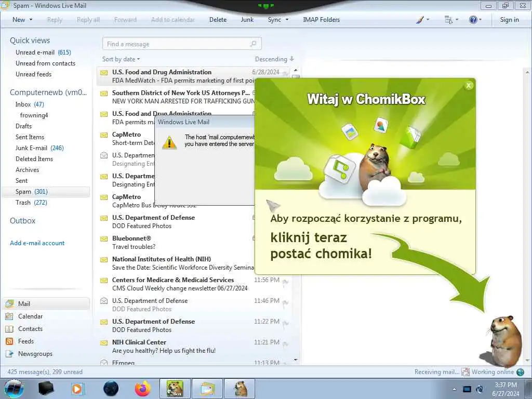Screen dimensions: 532x399
Task: Open the Sort by date dropdown
Action: [x=121, y=59]
